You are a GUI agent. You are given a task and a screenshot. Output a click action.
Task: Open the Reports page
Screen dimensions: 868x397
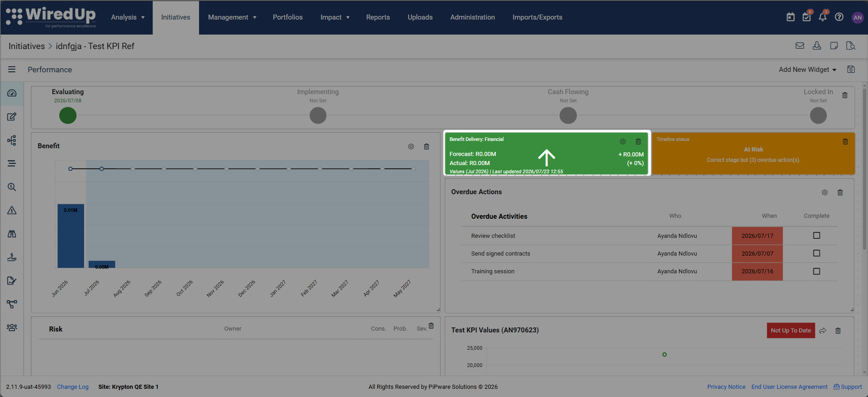point(378,17)
